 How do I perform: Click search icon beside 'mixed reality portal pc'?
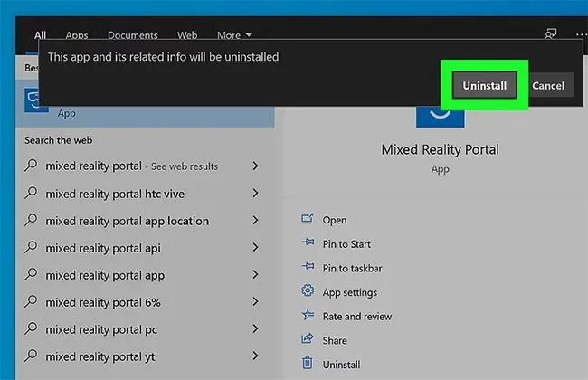(x=31, y=328)
